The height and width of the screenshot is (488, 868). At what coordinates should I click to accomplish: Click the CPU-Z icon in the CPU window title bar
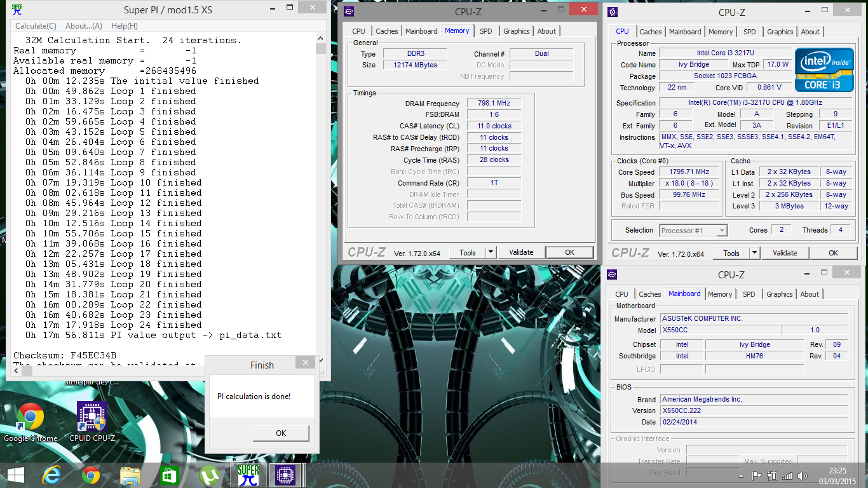click(613, 12)
